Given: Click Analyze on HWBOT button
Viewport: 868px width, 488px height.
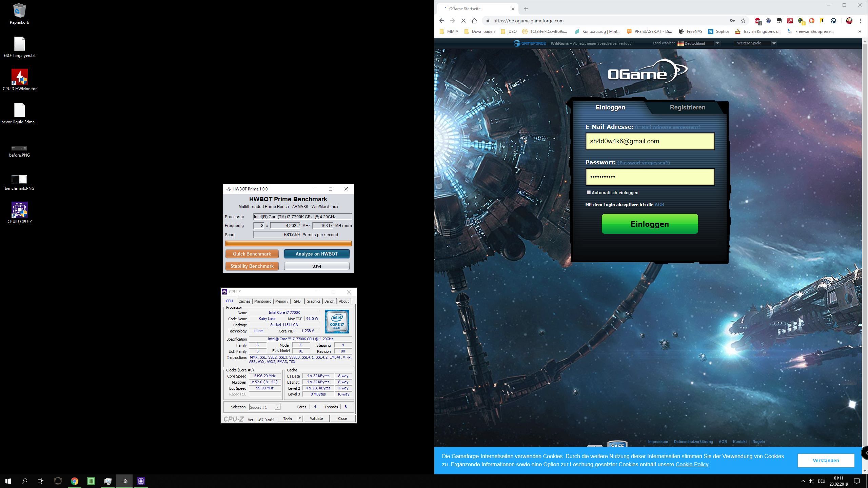Looking at the screenshot, I should point(316,254).
